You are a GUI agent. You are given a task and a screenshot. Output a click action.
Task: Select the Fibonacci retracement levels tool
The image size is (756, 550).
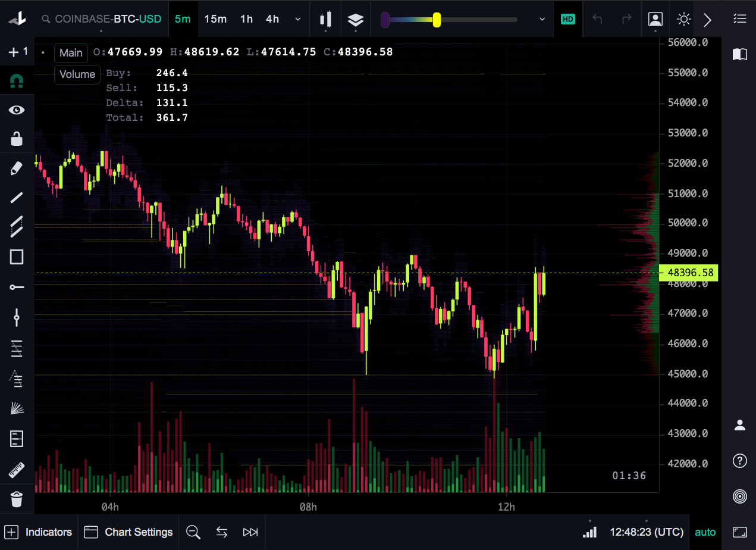pos(17,348)
